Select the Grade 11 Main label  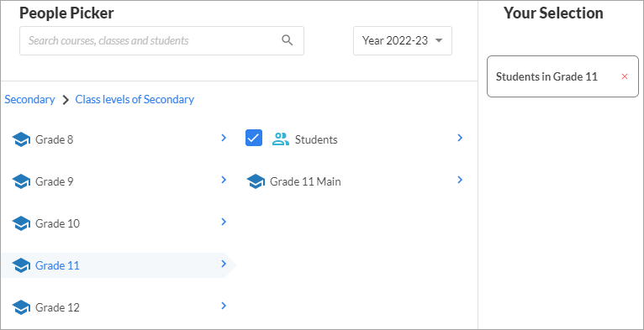coord(305,181)
